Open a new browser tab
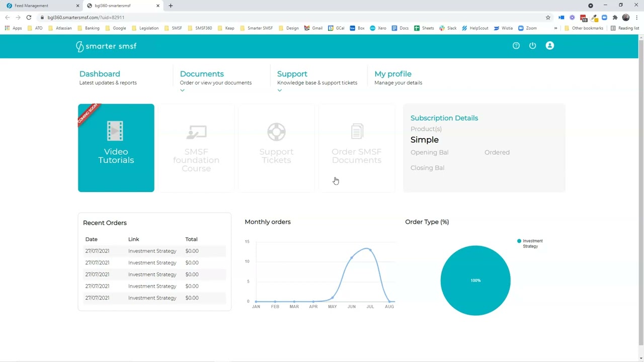The height and width of the screenshot is (362, 644). coord(171,6)
